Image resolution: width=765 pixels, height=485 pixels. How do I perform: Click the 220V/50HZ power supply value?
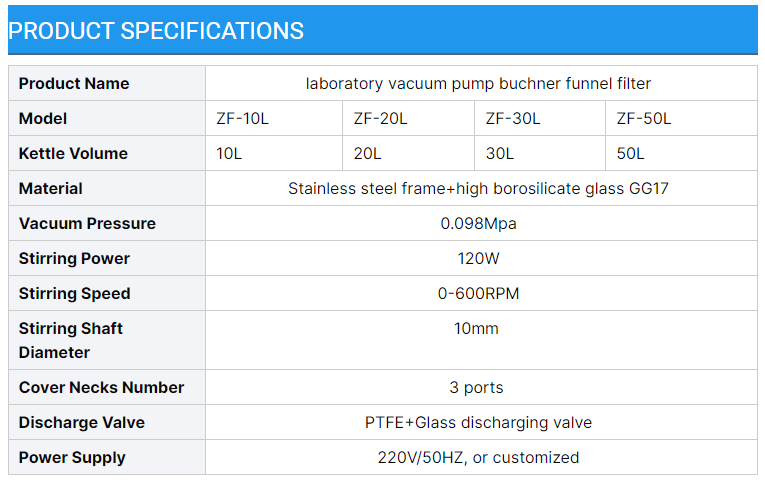coord(478,458)
